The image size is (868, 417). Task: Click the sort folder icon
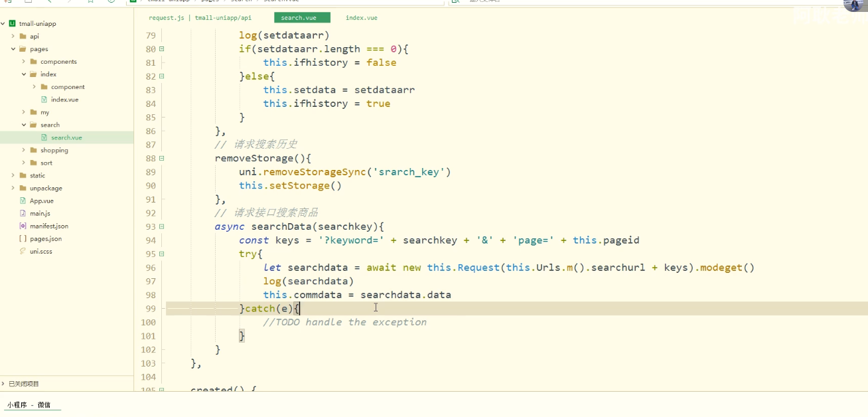[34, 163]
